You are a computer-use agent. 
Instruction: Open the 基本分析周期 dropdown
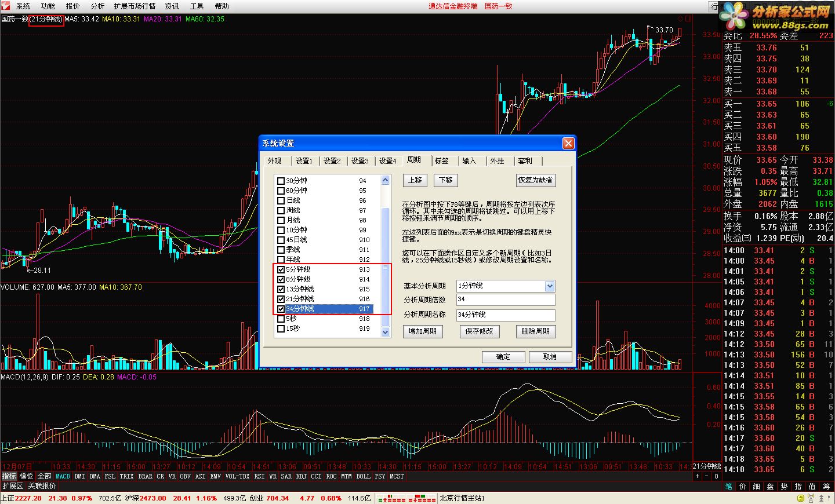(550, 286)
